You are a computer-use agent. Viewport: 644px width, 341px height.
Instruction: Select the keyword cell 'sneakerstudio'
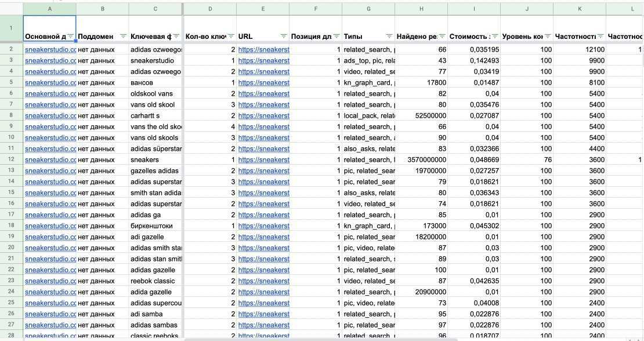[x=155, y=61]
